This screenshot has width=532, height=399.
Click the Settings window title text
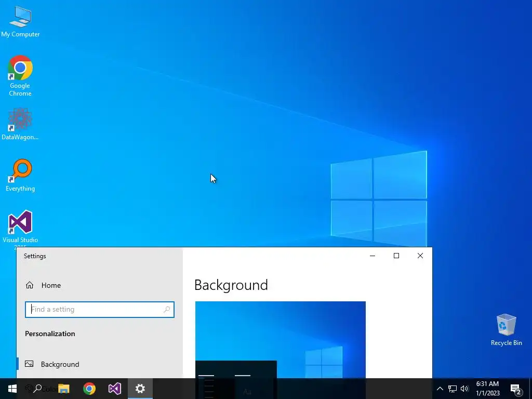(x=35, y=256)
